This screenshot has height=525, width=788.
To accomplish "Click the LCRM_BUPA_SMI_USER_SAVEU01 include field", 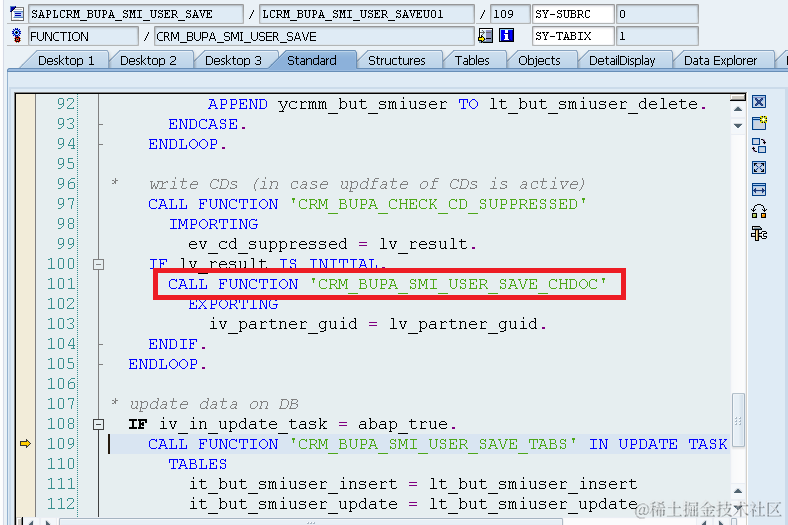I will pos(366,14).
